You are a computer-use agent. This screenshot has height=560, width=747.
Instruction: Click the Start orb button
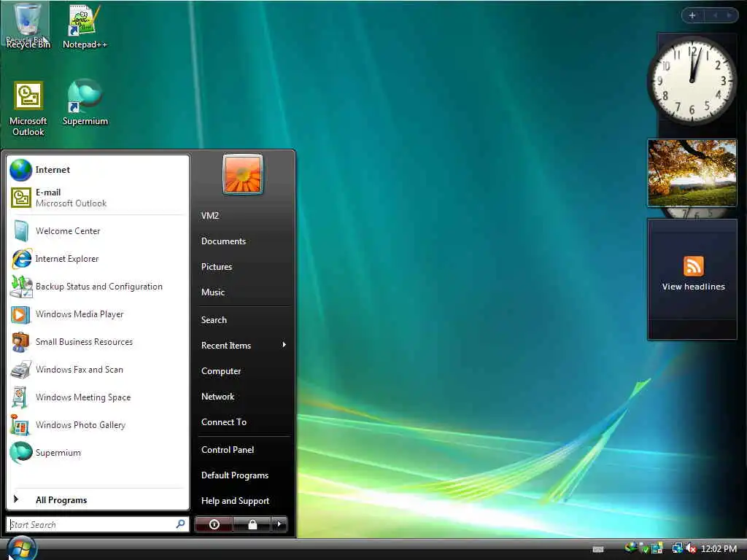click(x=21, y=548)
